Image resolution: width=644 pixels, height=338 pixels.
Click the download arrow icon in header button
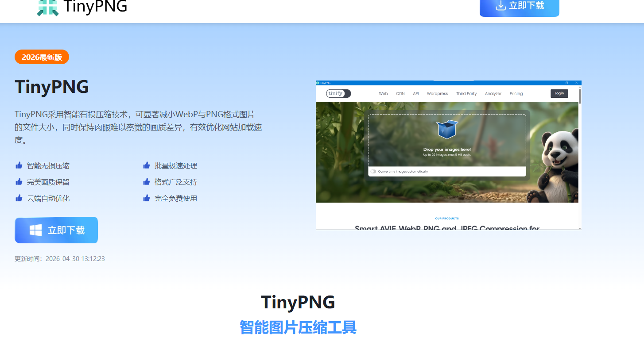[501, 5]
